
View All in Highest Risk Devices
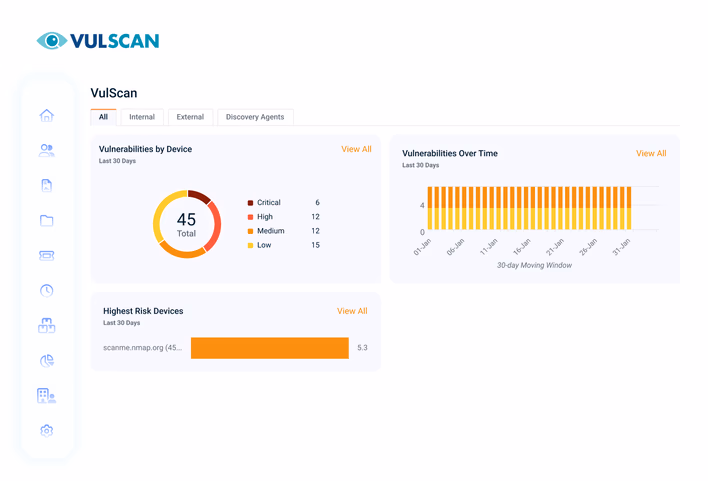coord(352,311)
